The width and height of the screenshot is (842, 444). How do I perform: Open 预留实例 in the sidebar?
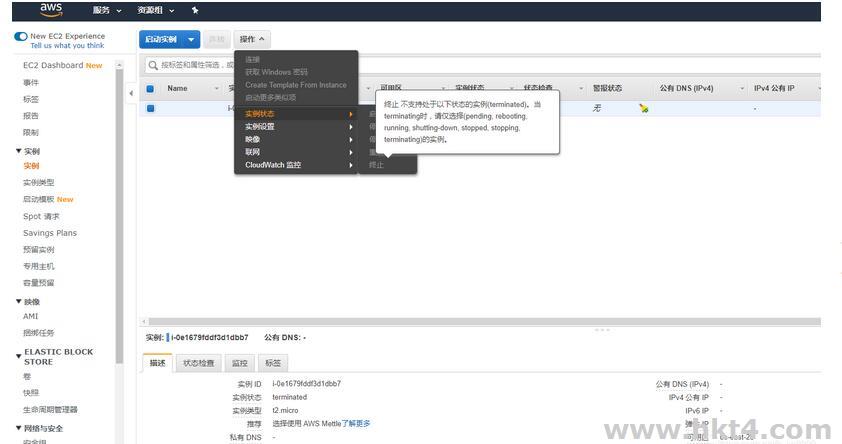coord(39,250)
